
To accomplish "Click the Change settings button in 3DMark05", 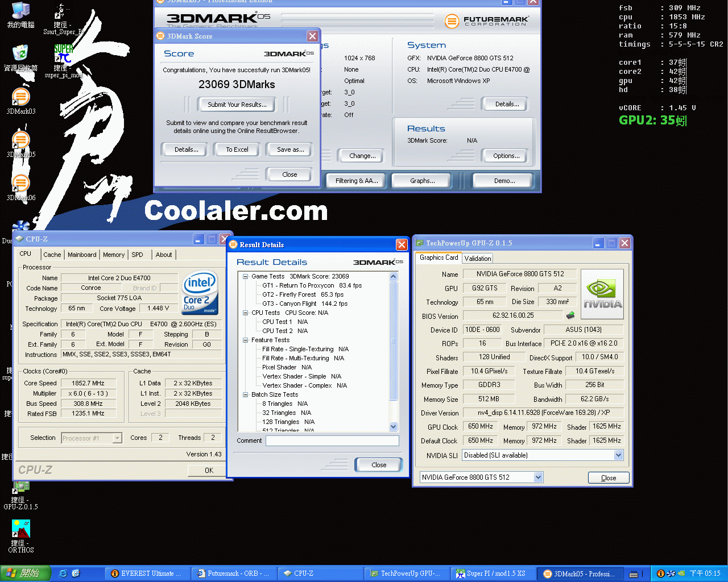I will (362, 156).
